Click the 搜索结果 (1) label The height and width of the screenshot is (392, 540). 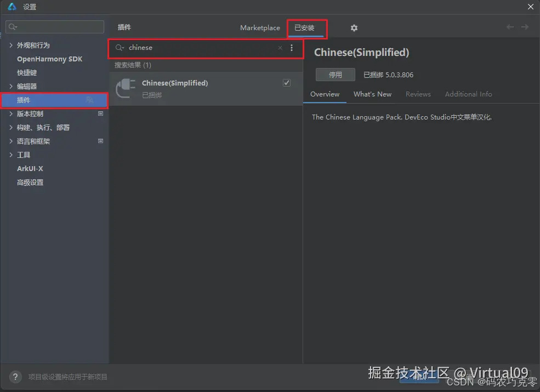click(133, 65)
